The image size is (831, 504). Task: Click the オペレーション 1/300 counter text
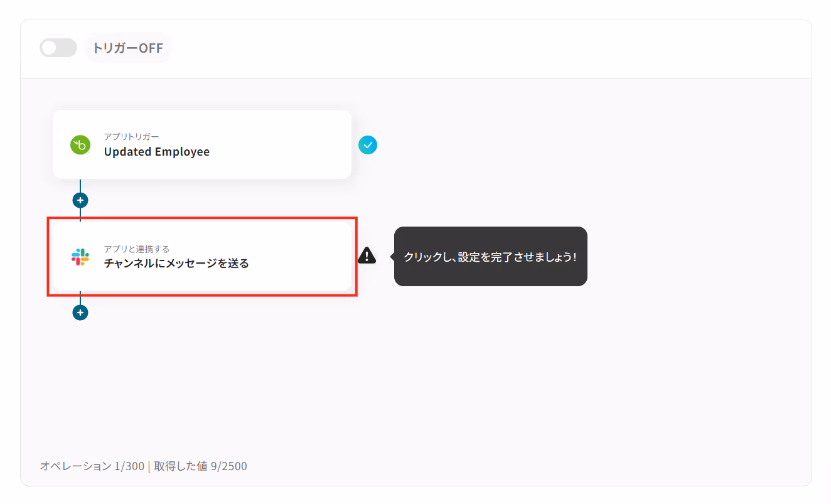click(92, 466)
